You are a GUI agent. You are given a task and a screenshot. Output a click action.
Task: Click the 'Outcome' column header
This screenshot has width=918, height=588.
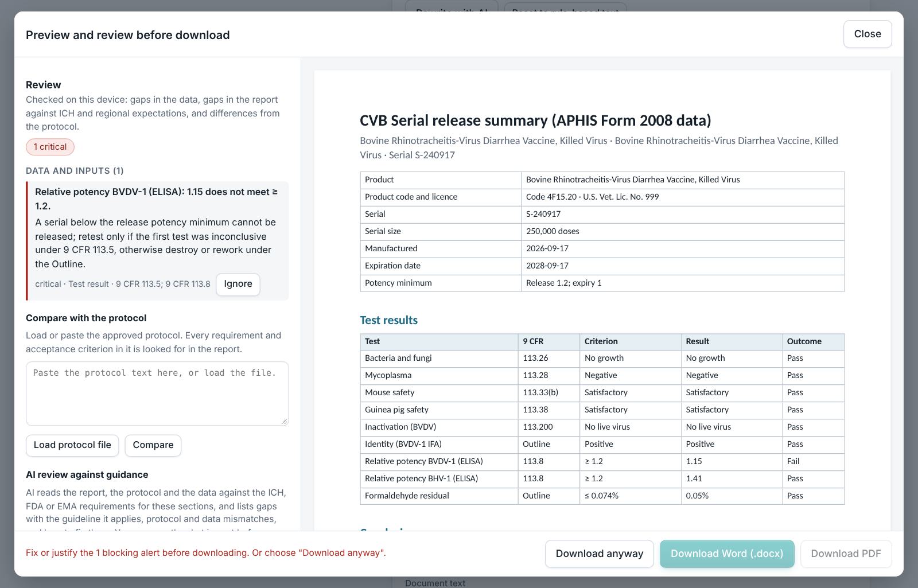tap(813, 341)
